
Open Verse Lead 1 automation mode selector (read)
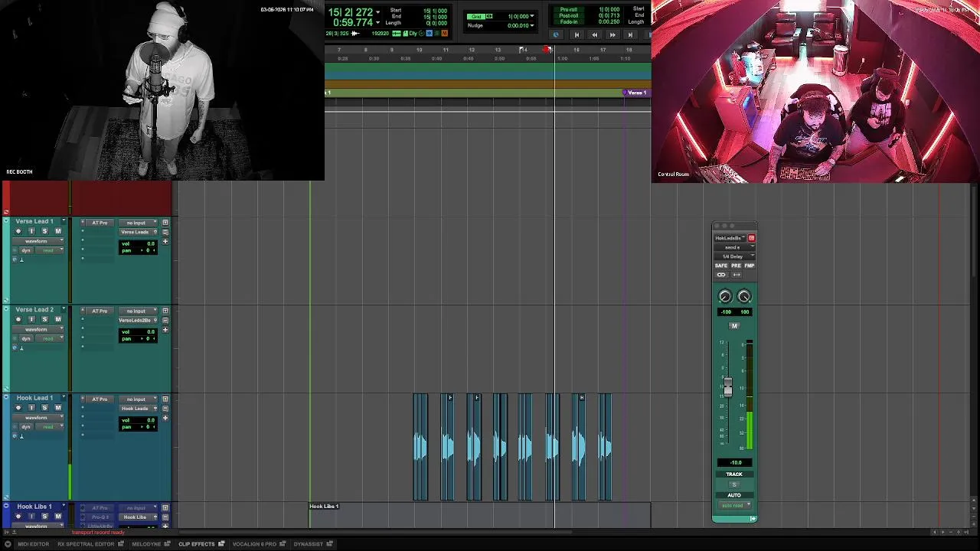(50, 250)
